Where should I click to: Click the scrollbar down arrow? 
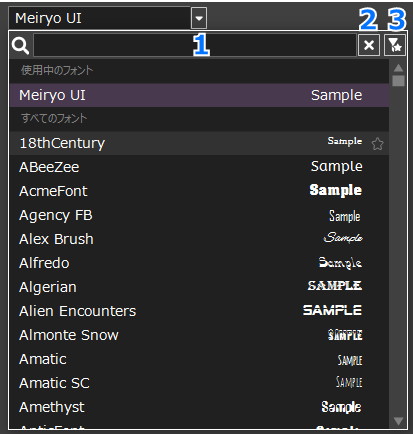point(398,421)
